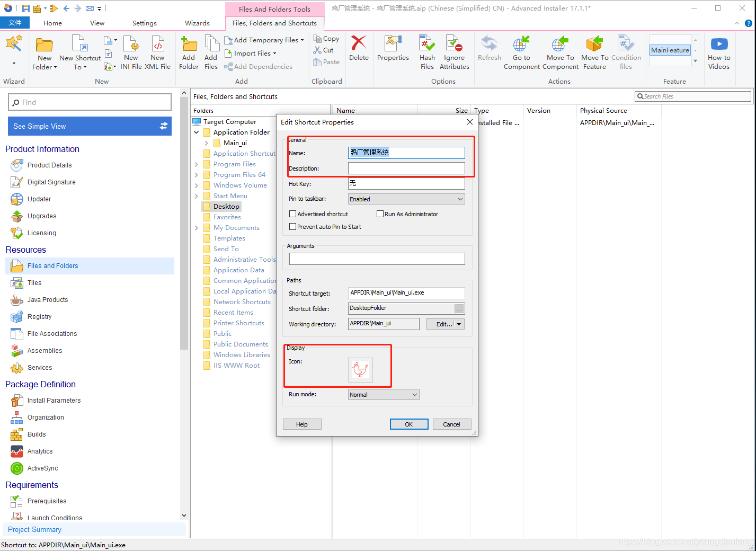Screen dimensions: 756x551
Task: Browse Shortcut folder with ellipsis button
Action: click(x=459, y=308)
